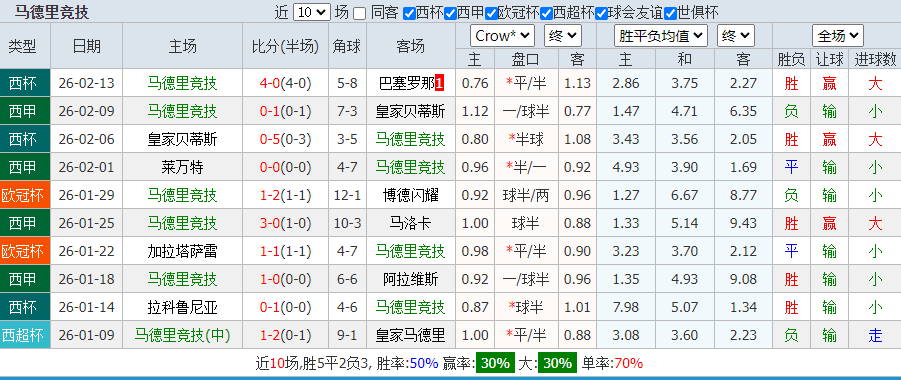Click the 进球数 column header

point(875,59)
